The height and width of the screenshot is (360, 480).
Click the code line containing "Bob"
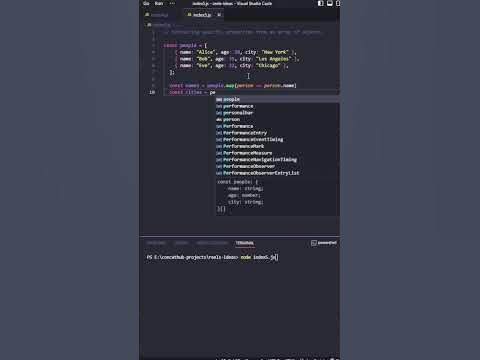coord(237,59)
